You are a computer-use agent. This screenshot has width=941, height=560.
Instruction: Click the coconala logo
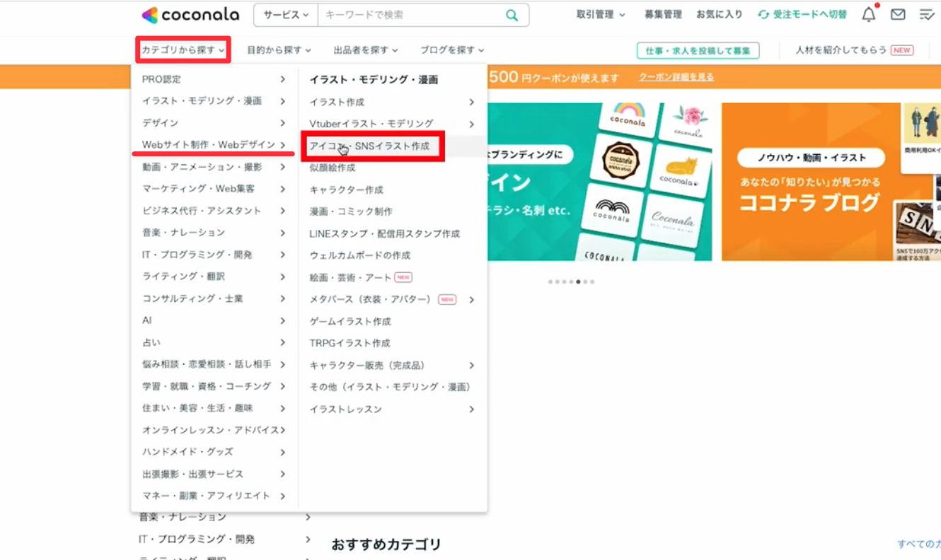(190, 14)
